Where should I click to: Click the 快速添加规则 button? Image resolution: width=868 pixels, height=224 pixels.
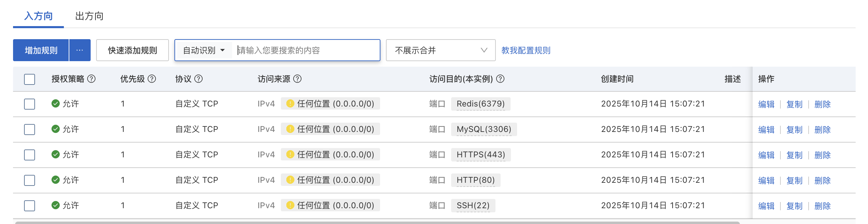point(133,50)
